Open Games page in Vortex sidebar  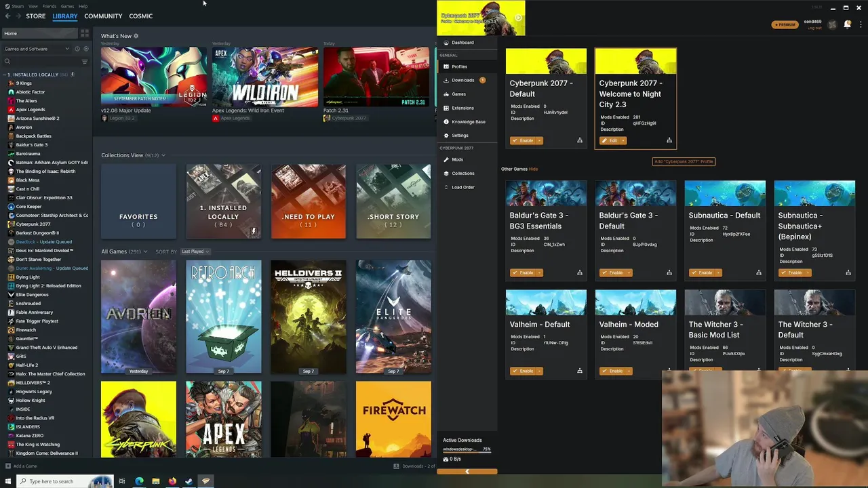tap(467, 94)
